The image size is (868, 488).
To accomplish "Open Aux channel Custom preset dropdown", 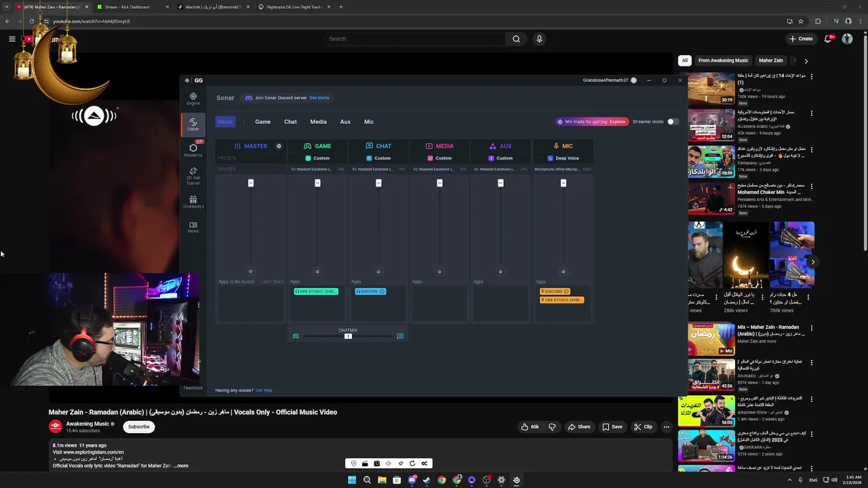I will (500, 158).
